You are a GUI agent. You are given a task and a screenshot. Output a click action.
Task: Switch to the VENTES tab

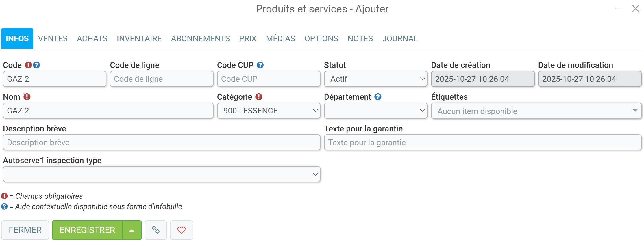[53, 38]
